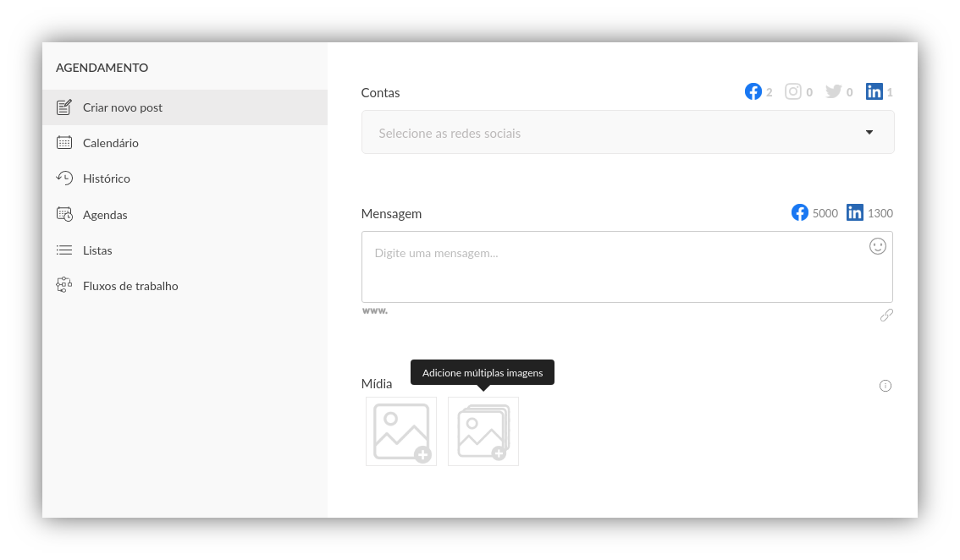
Task: Open the emoji picker smiley icon
Action: coord(878,246)
